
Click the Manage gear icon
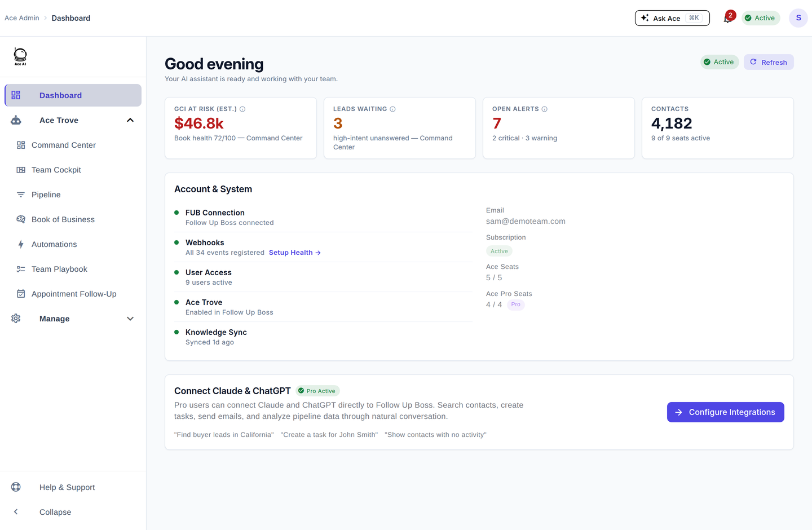pyautogui.click(x=16, y=319)
